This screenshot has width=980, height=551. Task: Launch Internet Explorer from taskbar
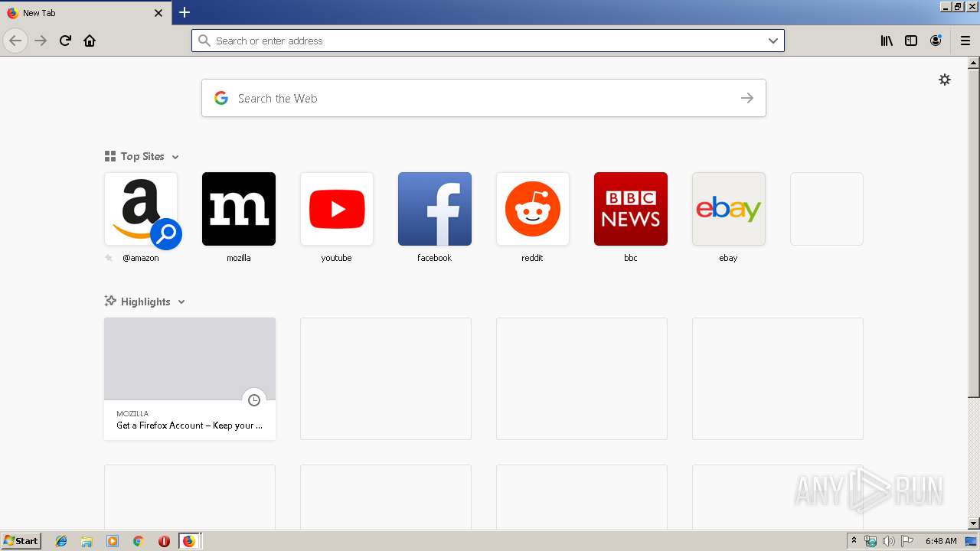(61, 541)
